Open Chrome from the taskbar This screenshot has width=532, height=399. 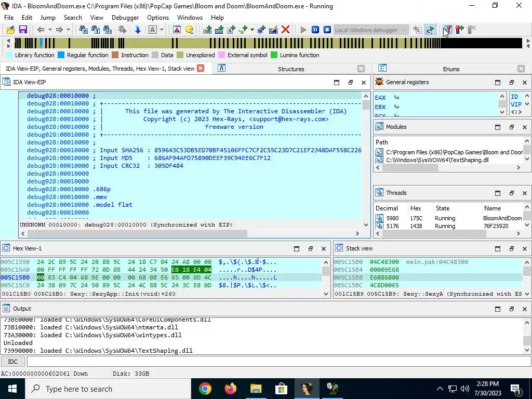205,389
